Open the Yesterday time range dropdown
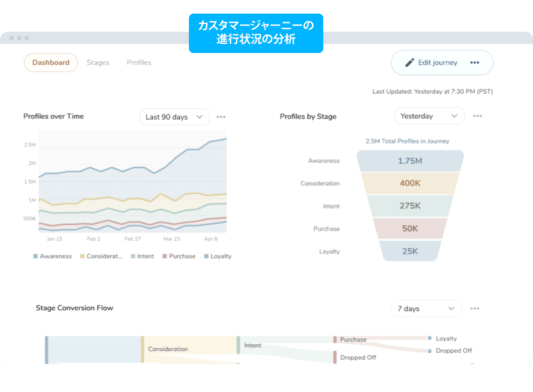Viewport: 533px width, 392px height. coord(429,116)
